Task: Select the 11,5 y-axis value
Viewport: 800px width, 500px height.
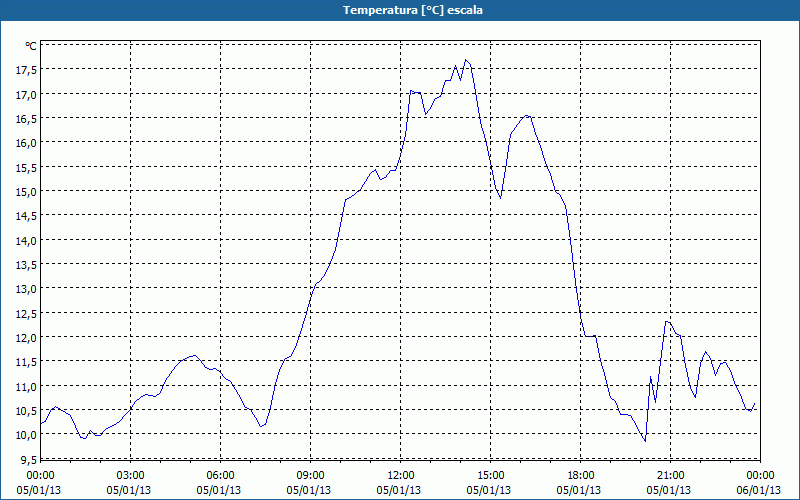Action: [26, 362]
